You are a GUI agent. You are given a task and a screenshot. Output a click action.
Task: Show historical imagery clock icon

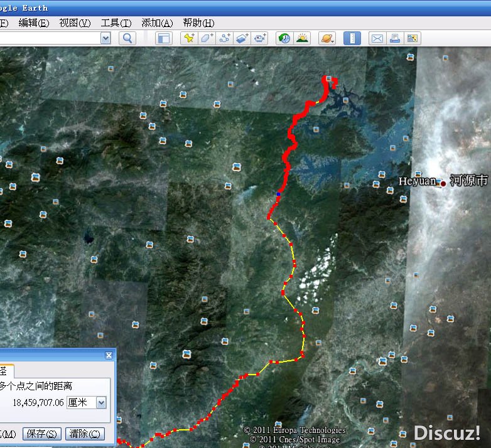284,38
